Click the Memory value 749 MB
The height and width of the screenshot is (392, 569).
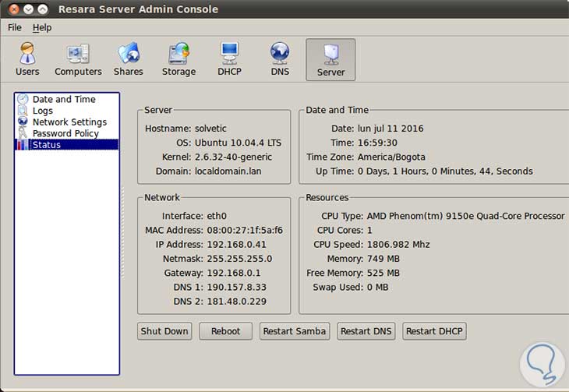click(383, 259)
